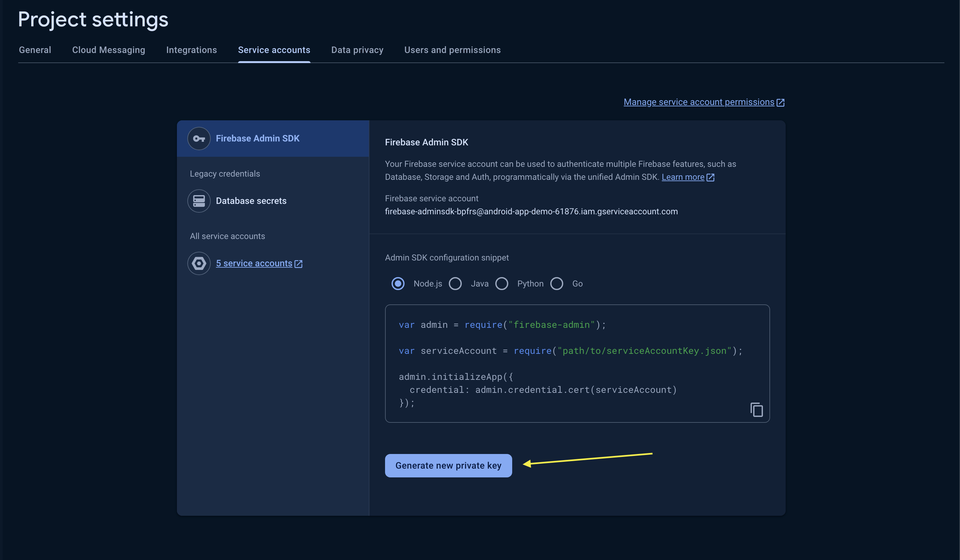Switch to Users and permissions tab
Image resolution: width=960 pixels, height=560 pixels.
[453, 50]
